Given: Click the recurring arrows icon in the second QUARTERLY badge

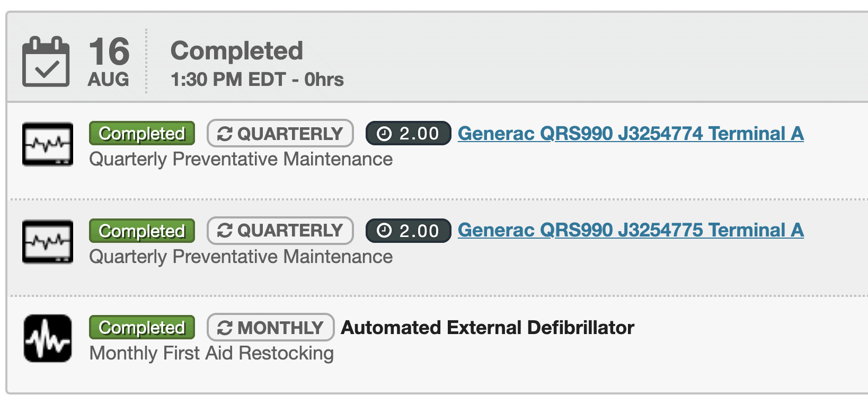Looking at the screenshot, I should coord(225,231).
